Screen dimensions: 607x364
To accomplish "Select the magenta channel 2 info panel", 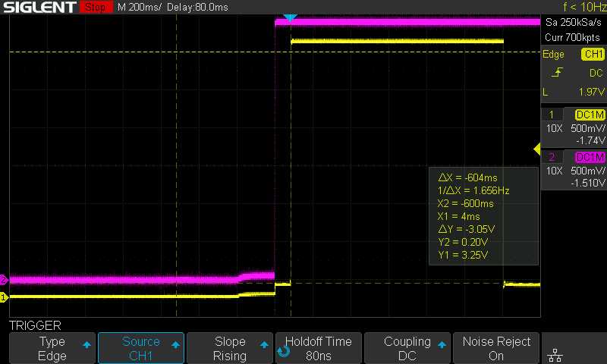I will pyautogui.click(x=573, y=169).
